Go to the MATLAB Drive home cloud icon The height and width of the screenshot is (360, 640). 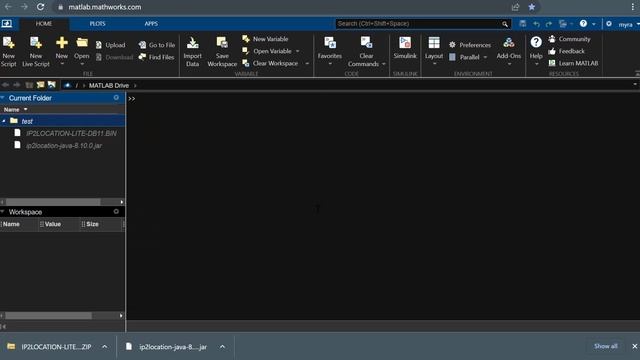tap(67, 85)
